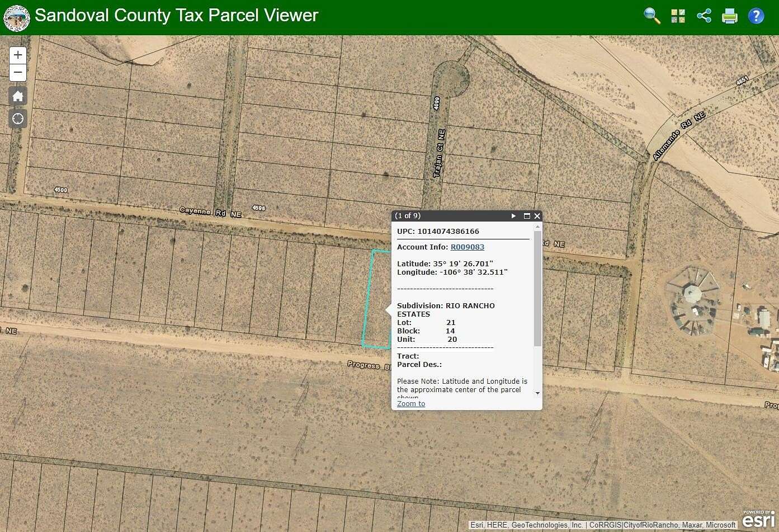Open the basemap gallery
Image resolution: width=779 pixels, height=532 pixels.
[x=677, y=16]
